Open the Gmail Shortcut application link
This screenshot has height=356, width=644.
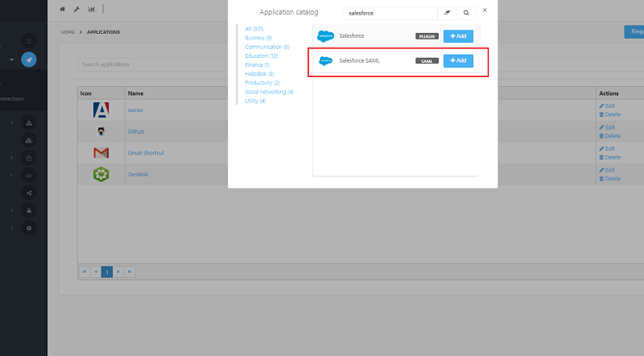146,153
